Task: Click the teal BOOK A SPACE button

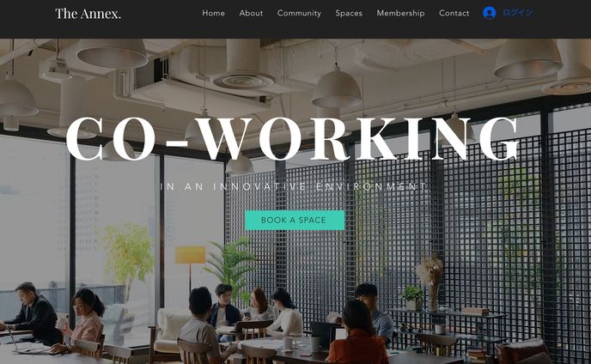Action: tap(295, 220)
